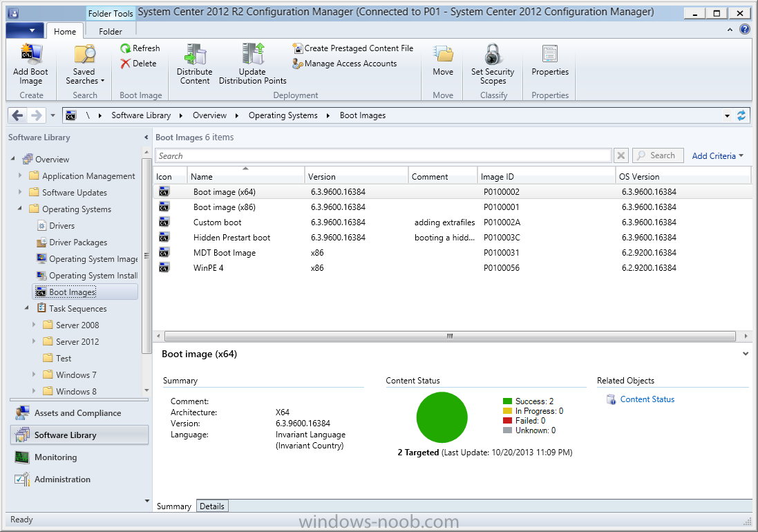This screenshot has width=758, height=532.
Task: Open the Content Status link
Action: pyautogui.click(x=647, y=399)
